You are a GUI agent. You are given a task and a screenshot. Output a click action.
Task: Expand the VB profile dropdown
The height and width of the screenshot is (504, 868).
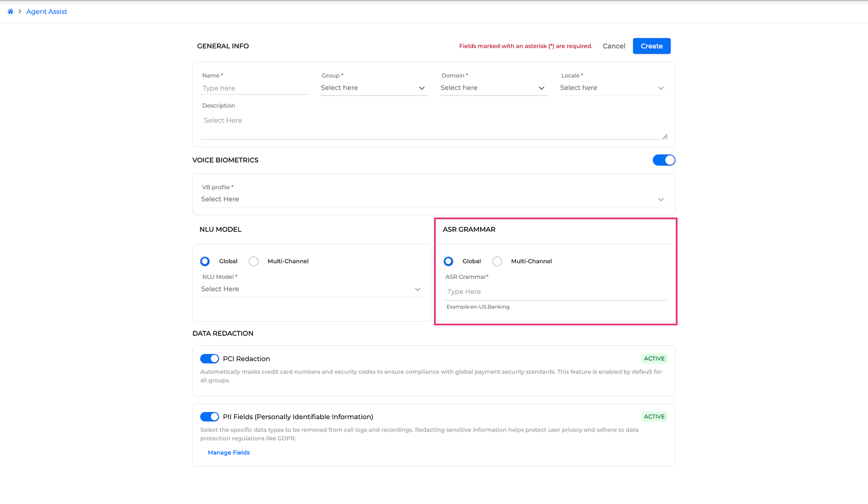point(433,199)
